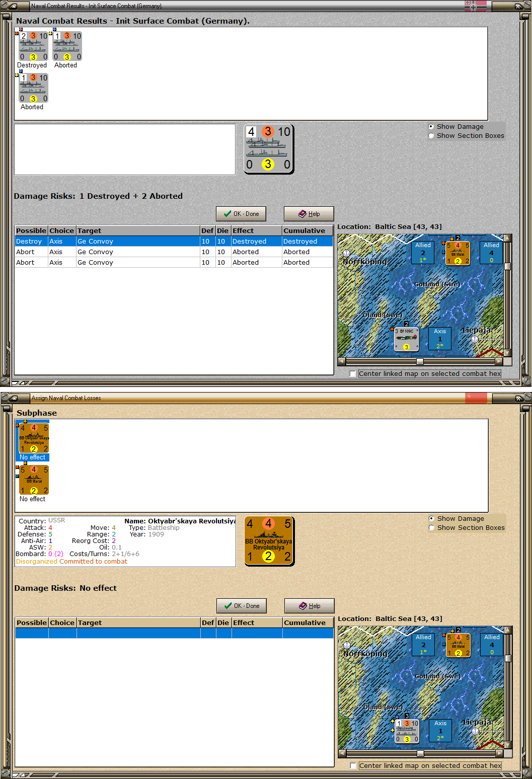532x779 pixels.
Task: Click the 'Cumulative' column header in Assign Losses
Action: (308, 622)
